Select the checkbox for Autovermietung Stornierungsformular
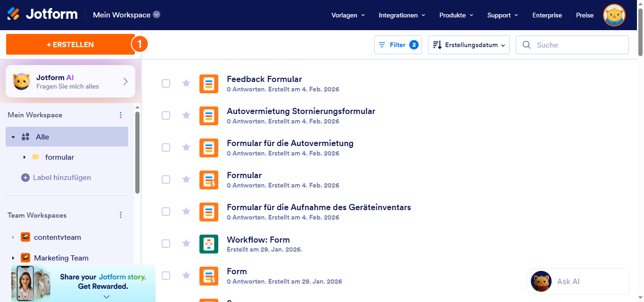 [x=166, y=115]
